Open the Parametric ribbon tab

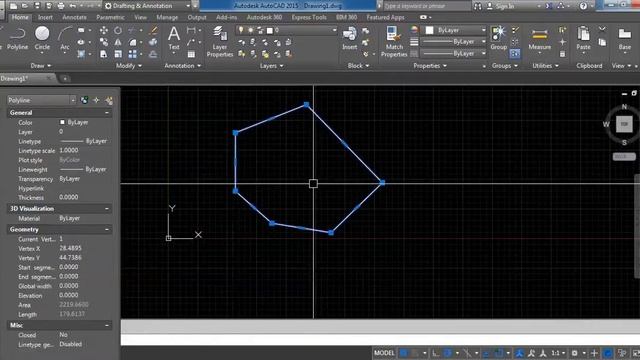click(x=110, y=18)
